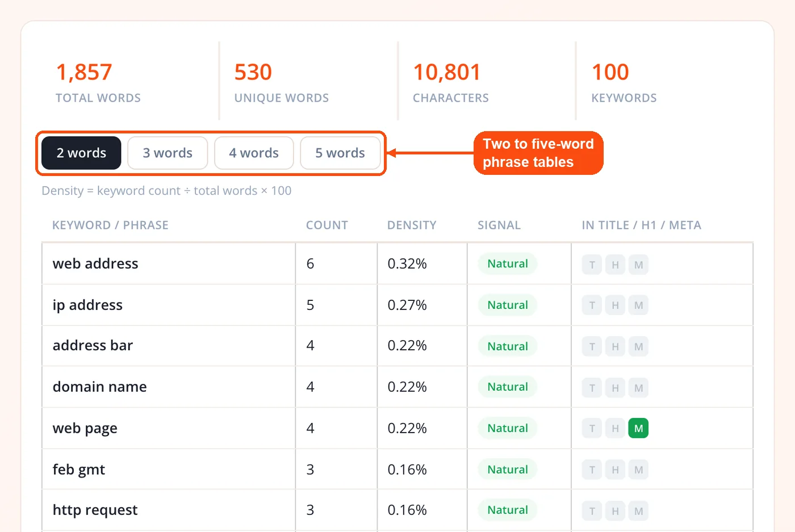Click address bar row's H indicator
795x532 pixels.
615,346
